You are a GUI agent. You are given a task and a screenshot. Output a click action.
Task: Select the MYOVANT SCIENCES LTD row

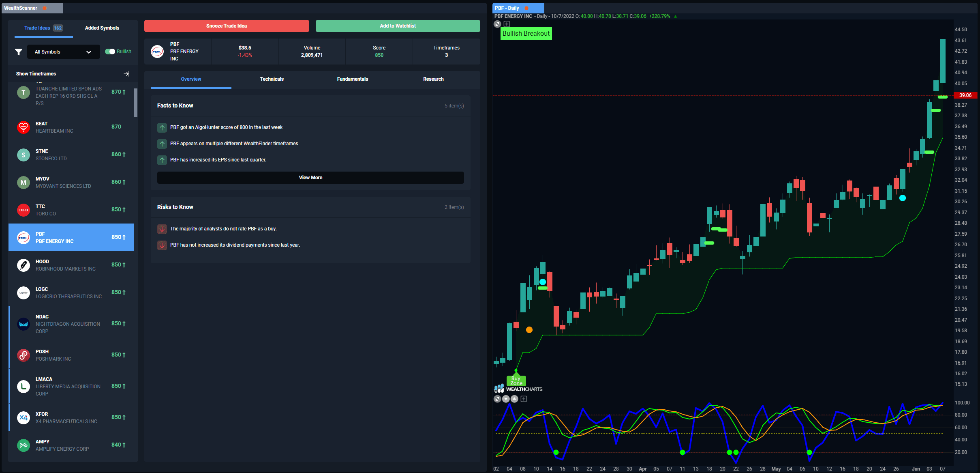(x=71, y=182)
